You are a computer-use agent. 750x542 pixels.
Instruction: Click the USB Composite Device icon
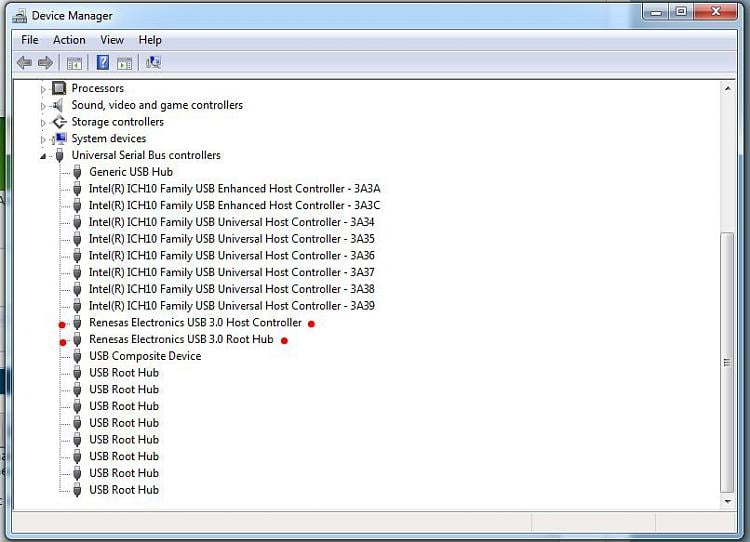[x=77, y=356]
